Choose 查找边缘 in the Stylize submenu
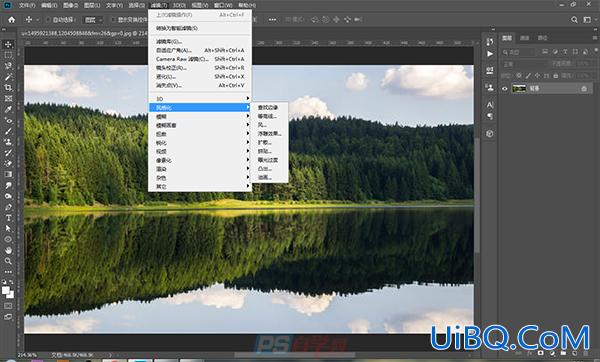This screenshot has width=600, height=362. tap(270, 108)
